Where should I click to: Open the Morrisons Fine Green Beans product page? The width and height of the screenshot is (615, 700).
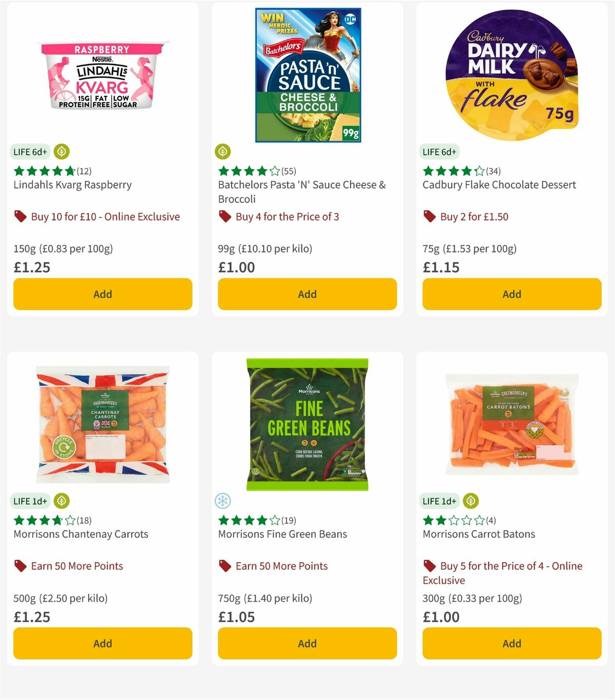282,534
